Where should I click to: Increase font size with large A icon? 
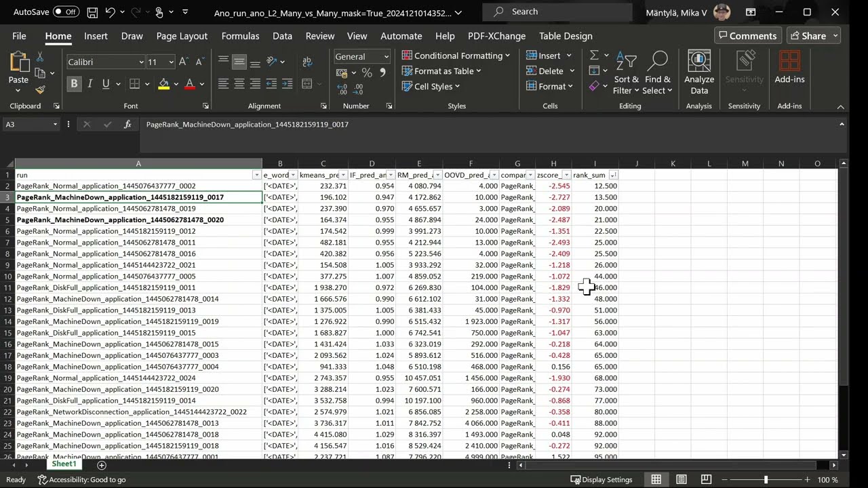click(184, 62)
